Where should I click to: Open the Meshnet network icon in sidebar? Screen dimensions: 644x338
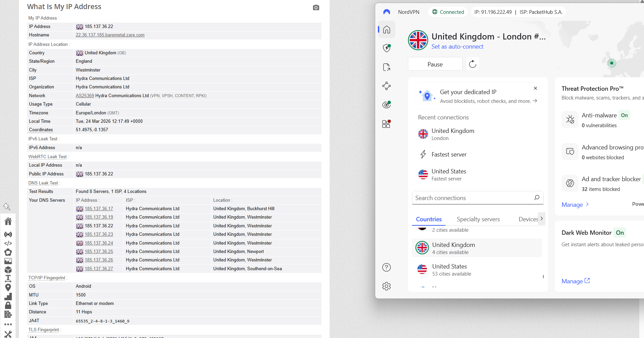click(386, 86)
